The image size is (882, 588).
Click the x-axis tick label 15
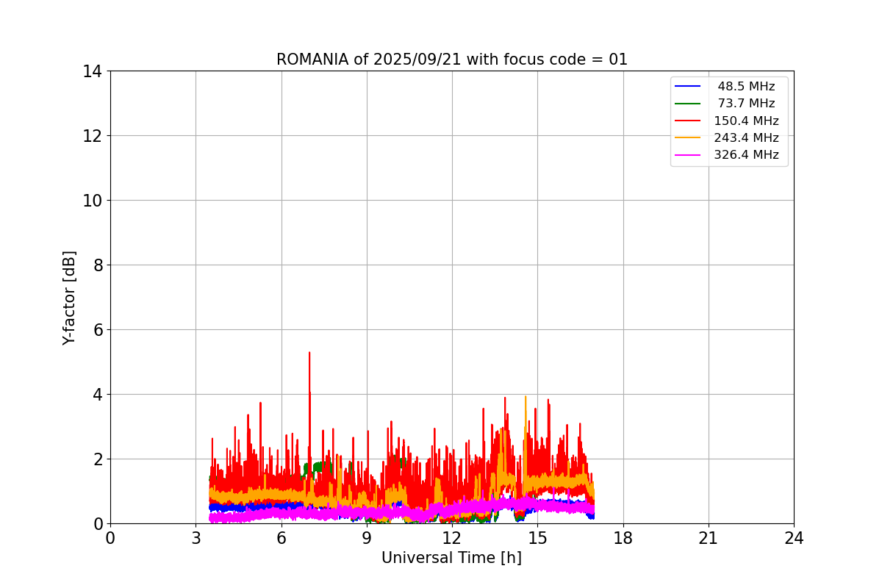click(537, 538)
